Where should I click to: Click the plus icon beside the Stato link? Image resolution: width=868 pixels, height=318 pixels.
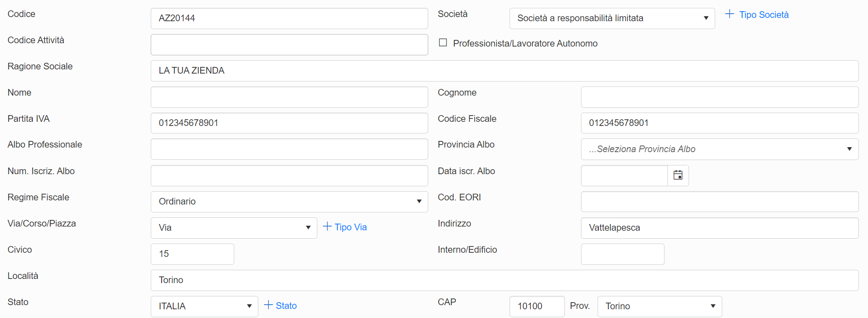(x=268, y=305)
